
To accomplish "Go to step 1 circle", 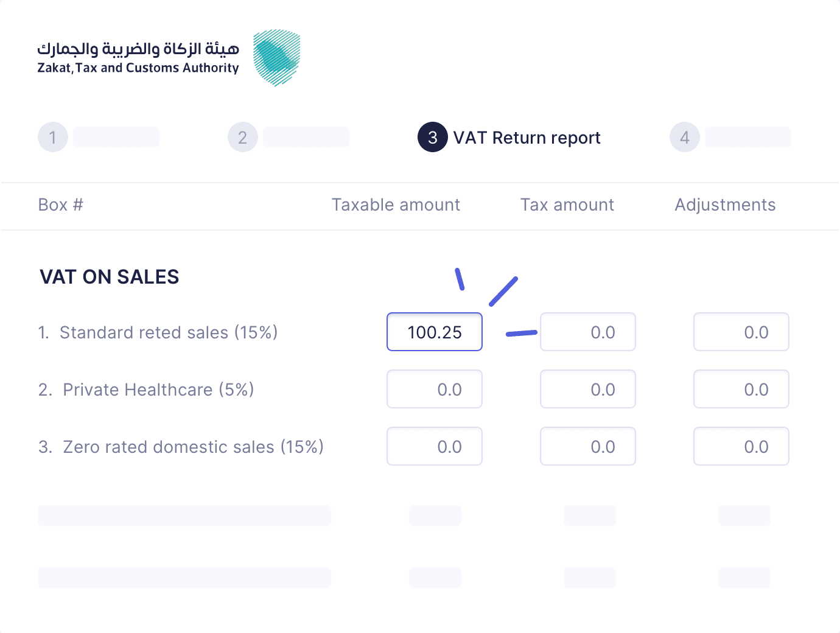I will tap(53, 138).
